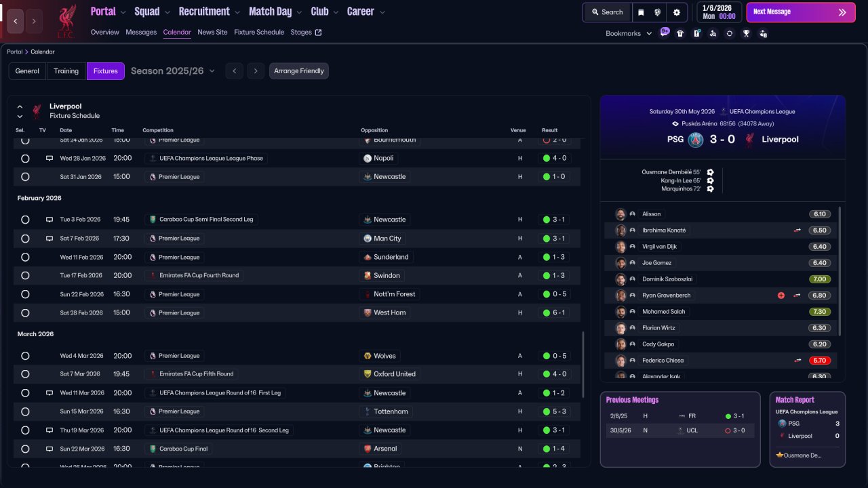
Task: Open the shirt icon bookmark shortcut
Action: coord(680,33)
